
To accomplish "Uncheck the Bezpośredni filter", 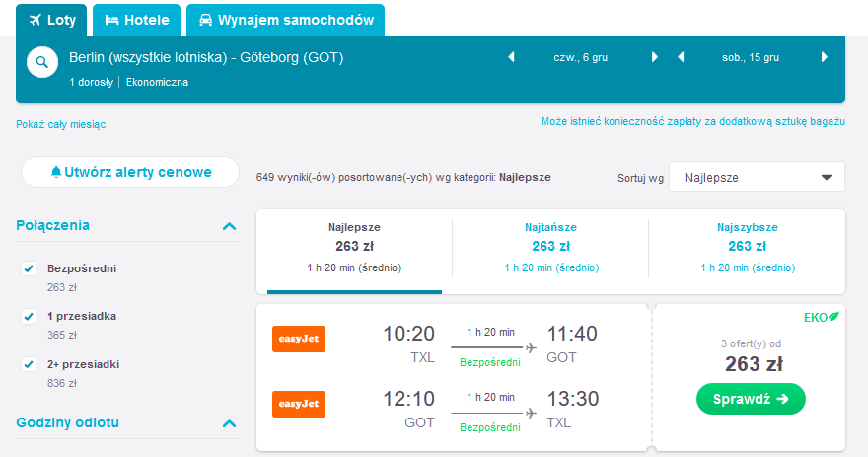I will pyautogui.click(x=29, y=268).
